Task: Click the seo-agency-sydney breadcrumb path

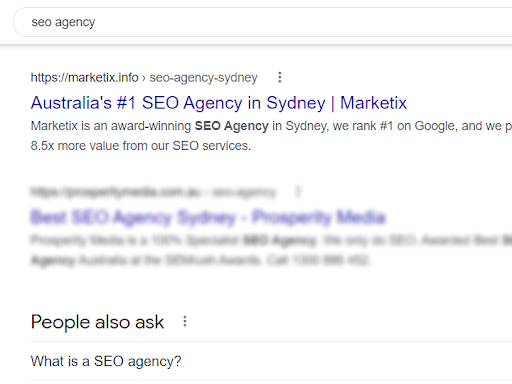Action: 203,78
